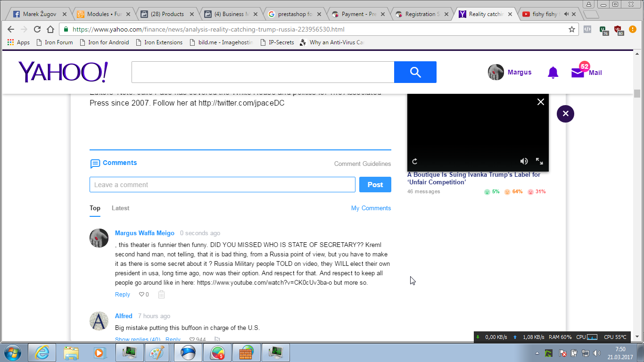Open the Margus profile avatar in header
The image size is (644, 362).
[496, 72]
